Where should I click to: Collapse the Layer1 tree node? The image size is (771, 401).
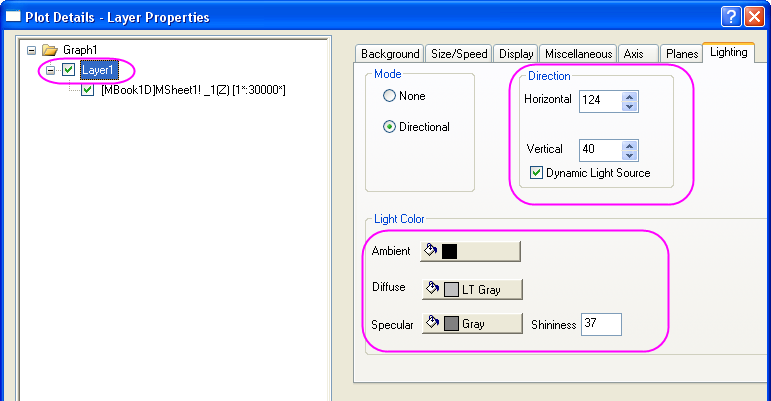click(x=50, y=70)
